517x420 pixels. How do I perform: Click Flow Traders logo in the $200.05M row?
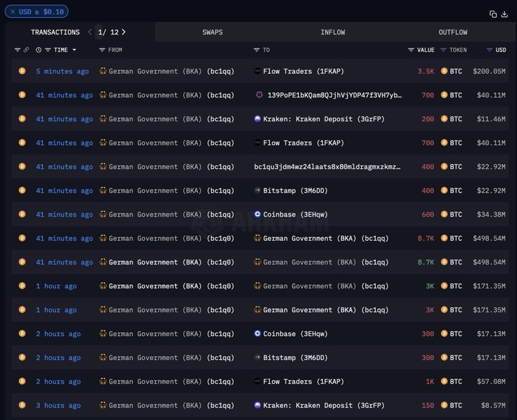[258, 71]
